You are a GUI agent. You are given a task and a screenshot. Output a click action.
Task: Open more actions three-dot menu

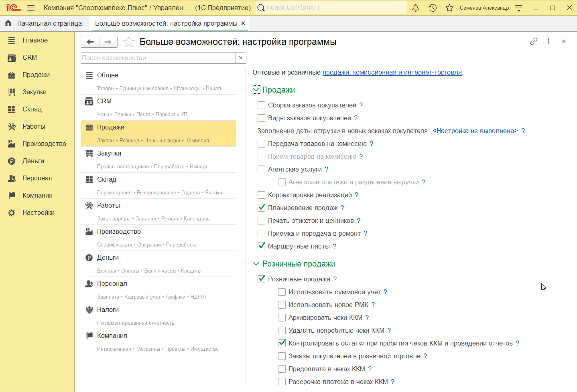[x=549, y=41]
